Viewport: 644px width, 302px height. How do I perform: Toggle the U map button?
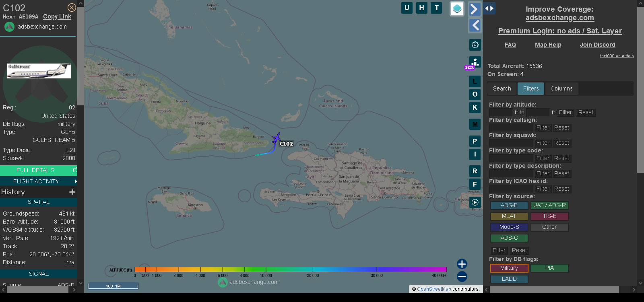(x=407, y=8)
